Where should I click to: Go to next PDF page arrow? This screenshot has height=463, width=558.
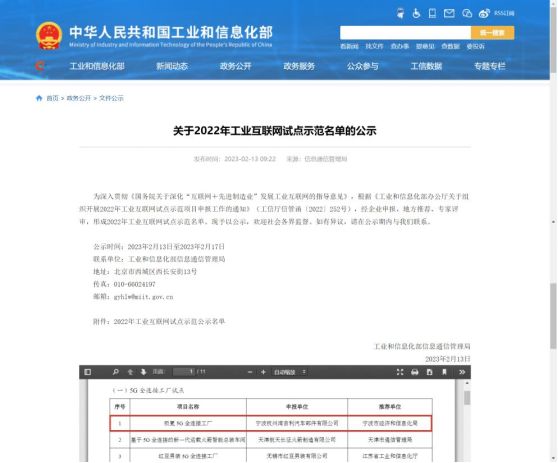(x=143, y=372)
